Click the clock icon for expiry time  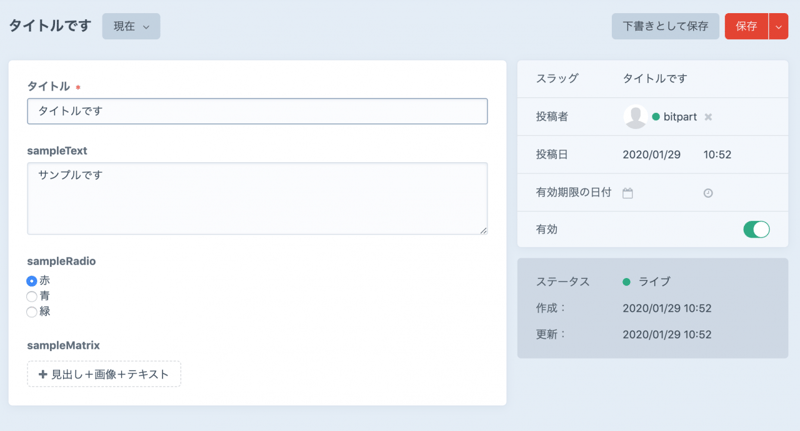pos(708,193)
